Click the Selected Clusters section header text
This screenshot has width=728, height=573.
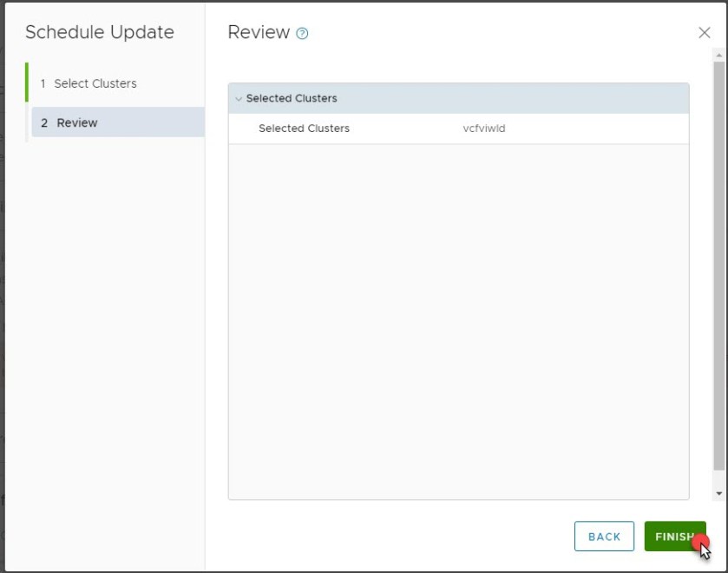(x=292, y=99)
